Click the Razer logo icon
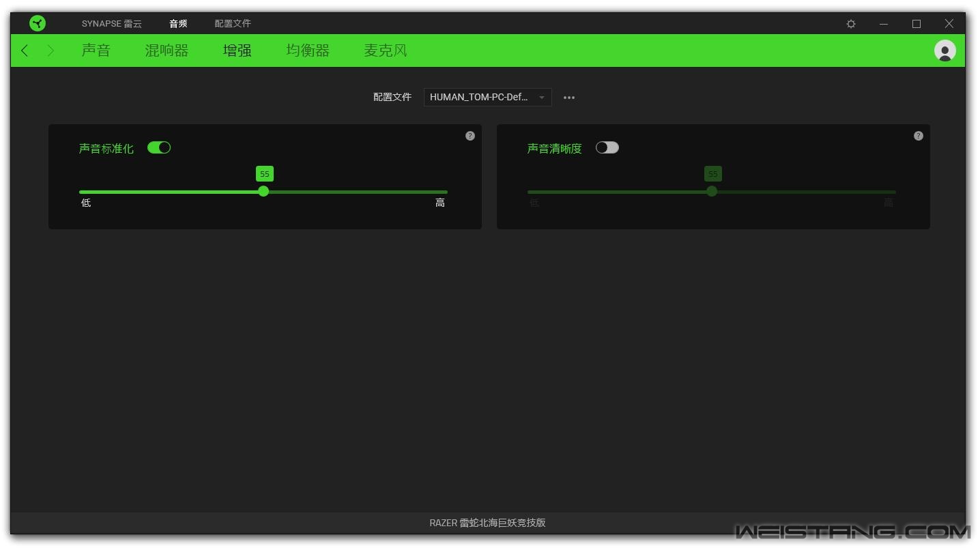 pyautogui.click(x=38, y=24)
